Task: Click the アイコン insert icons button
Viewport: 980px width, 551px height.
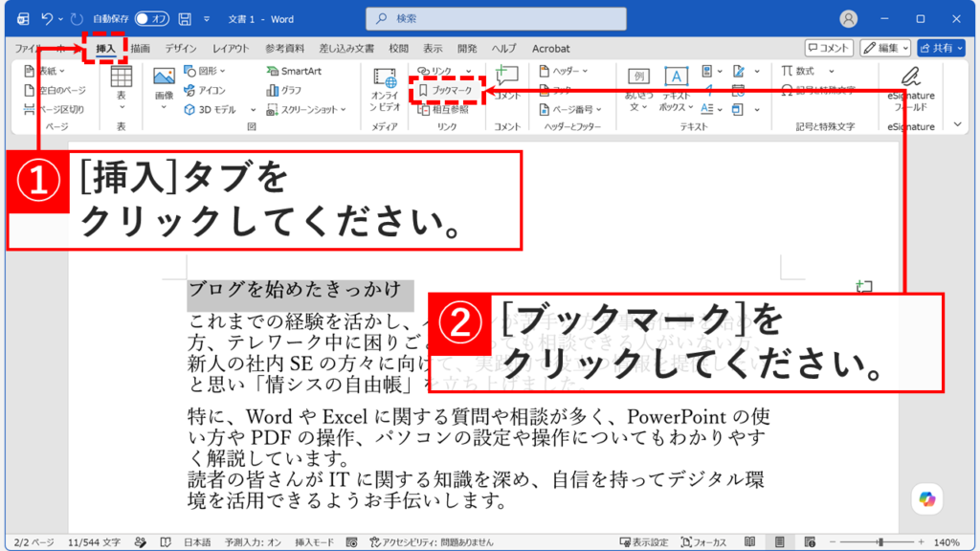Action: tap(205, 91)
